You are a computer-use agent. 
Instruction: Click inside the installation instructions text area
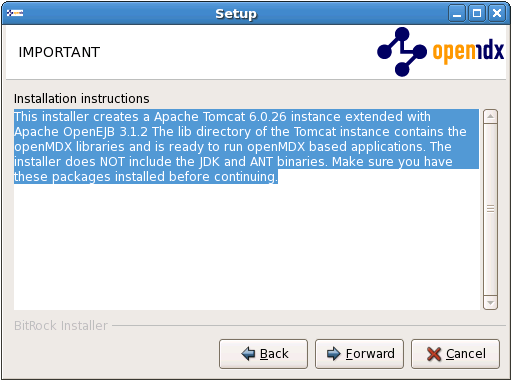[247, 247]
